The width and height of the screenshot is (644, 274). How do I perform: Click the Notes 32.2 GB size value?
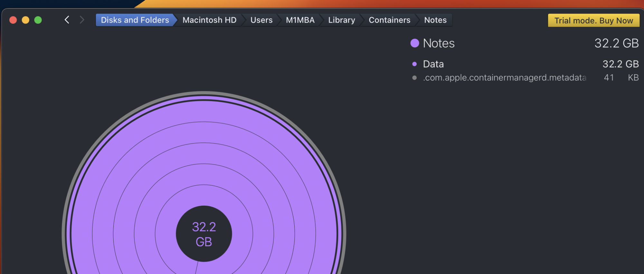[x=616, y=43]
